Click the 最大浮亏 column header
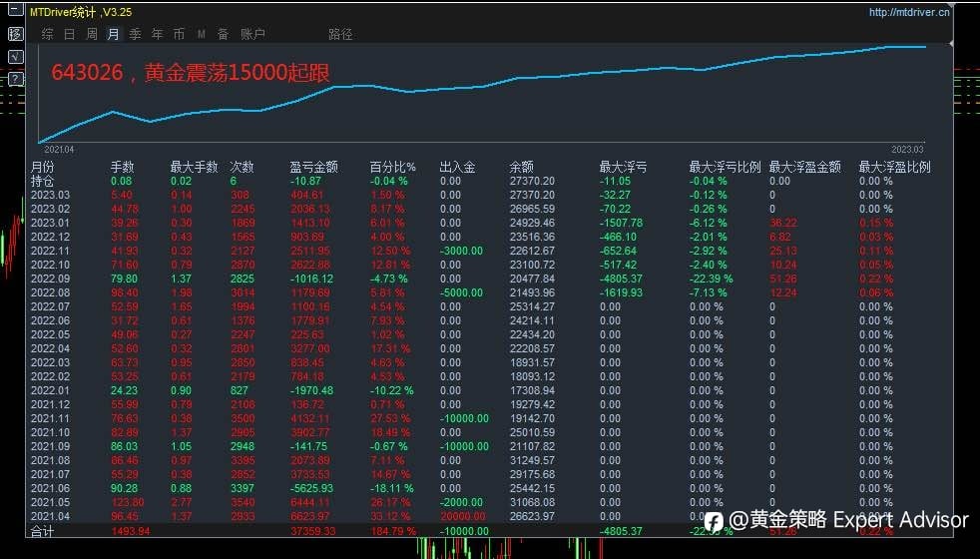The width and height of the screenshot is (980, 559). [623, 167]
